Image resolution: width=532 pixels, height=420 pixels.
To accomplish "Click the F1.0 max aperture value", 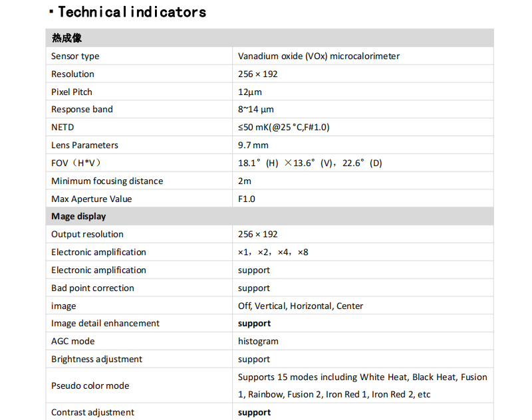I will point(247,199).
